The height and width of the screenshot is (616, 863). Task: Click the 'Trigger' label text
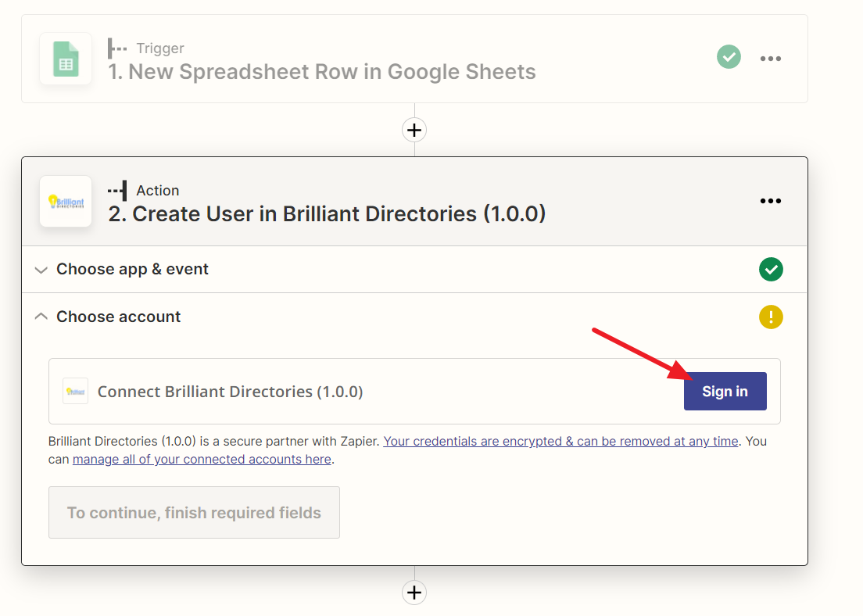tap(160, 48)
